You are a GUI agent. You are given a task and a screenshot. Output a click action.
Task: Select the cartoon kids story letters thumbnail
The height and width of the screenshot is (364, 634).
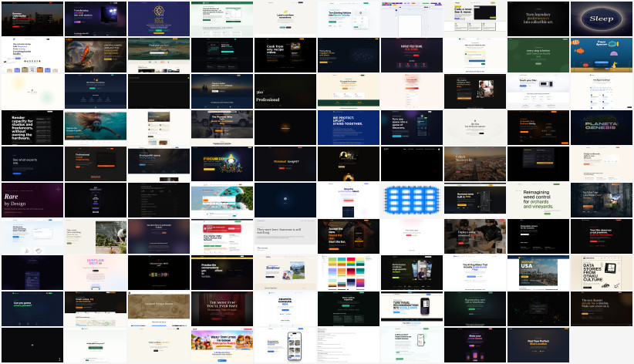(222, 345)
